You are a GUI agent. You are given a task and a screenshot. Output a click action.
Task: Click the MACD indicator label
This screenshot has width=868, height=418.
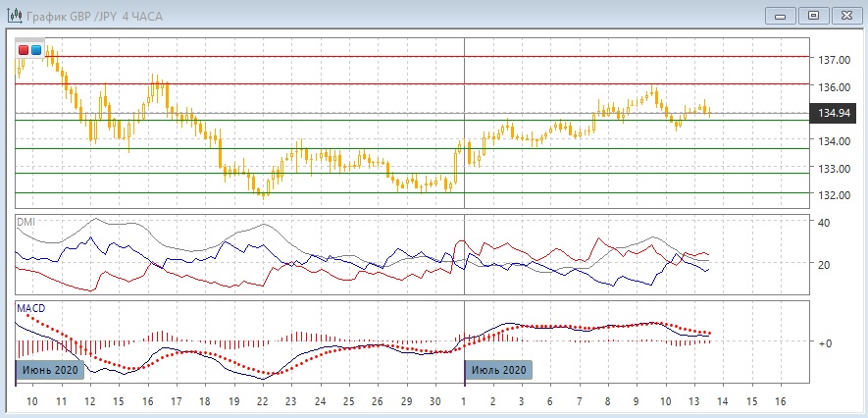(30, 308)
